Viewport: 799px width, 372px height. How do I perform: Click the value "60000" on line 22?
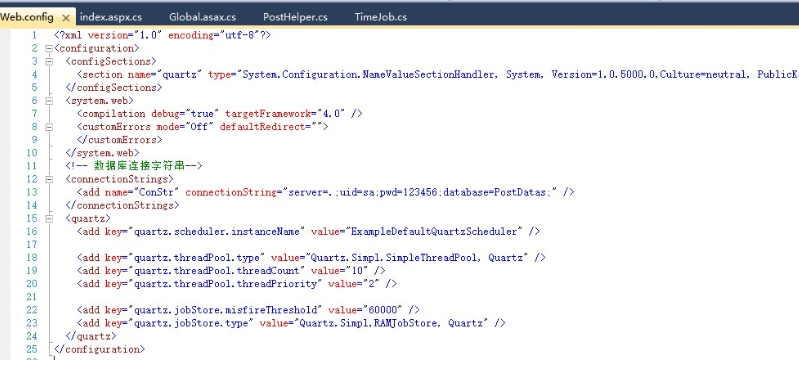[x=383, y=310]
